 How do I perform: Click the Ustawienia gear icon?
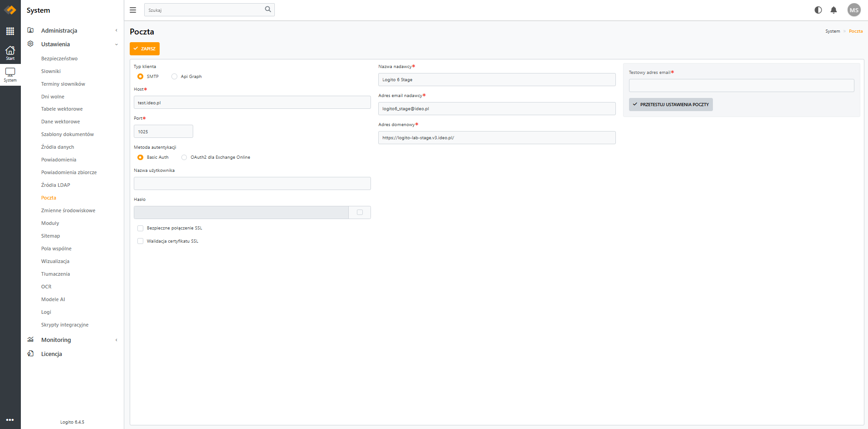coord(30,44)
